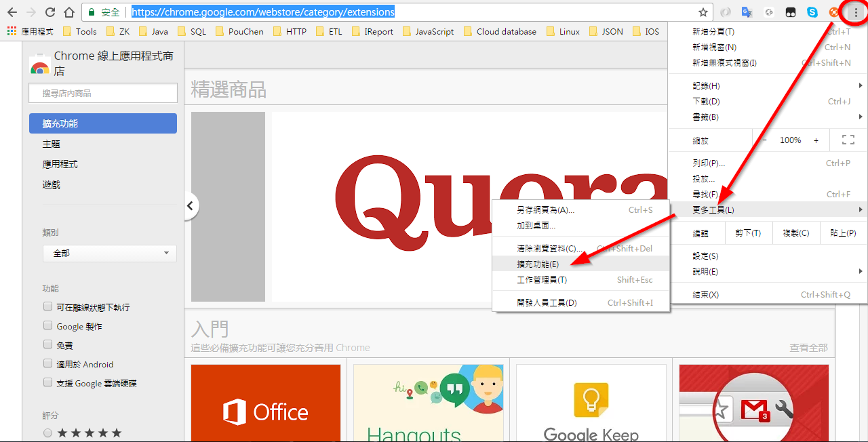
Task: Choose 新增分頁(T) from the menu
Action: (768, 31)
